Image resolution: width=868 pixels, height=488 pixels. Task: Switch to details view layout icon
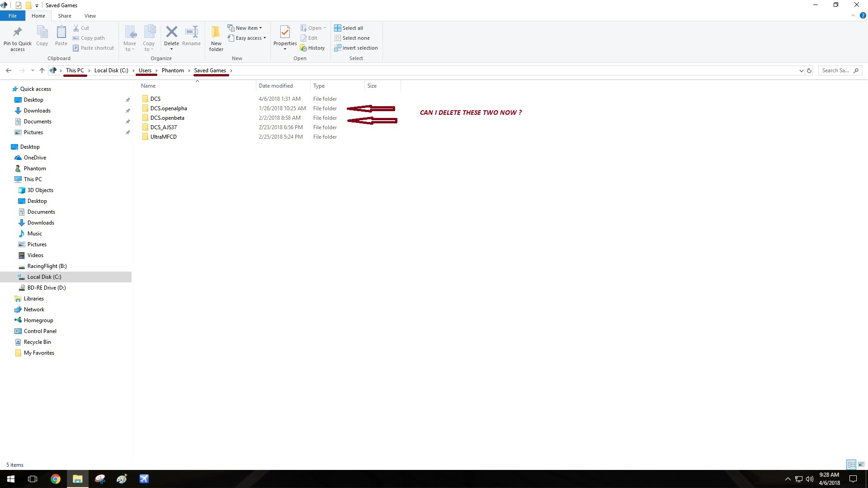851,465
